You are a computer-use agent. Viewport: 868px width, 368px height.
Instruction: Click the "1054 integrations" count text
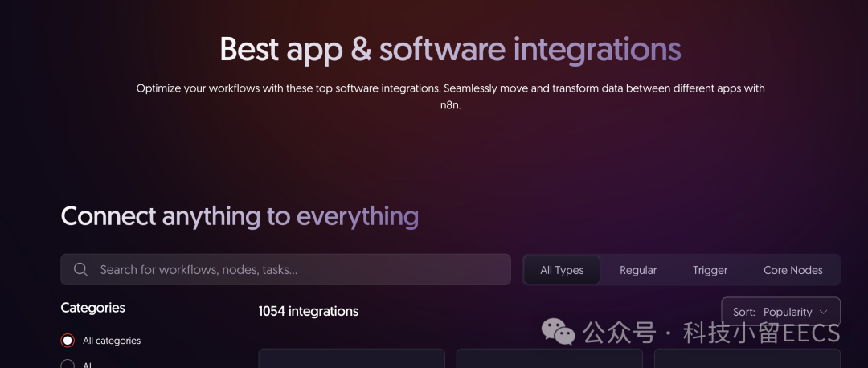(309, 312)
